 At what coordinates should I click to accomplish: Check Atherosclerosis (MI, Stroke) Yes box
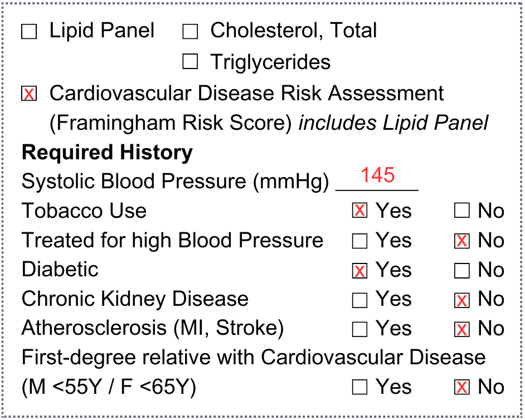tap(360, 329)
